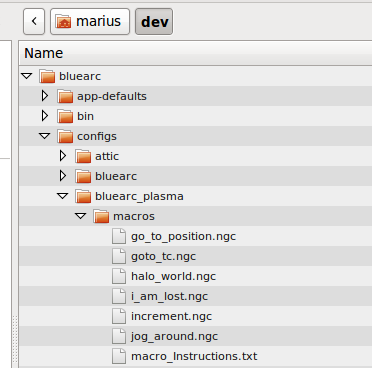Expand the bluearc subfolder under configs
This screenshot has height=368, width=372.
[x=63, y=176]
